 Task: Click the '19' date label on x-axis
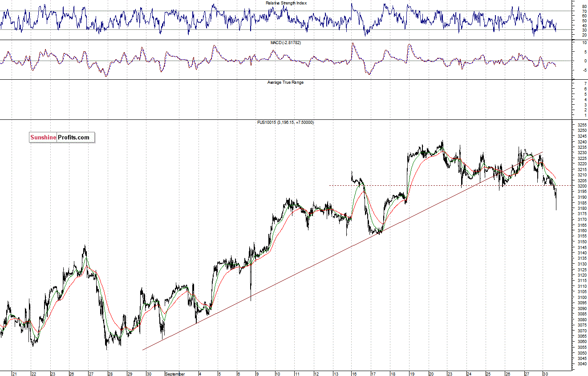tap(412, 374)
